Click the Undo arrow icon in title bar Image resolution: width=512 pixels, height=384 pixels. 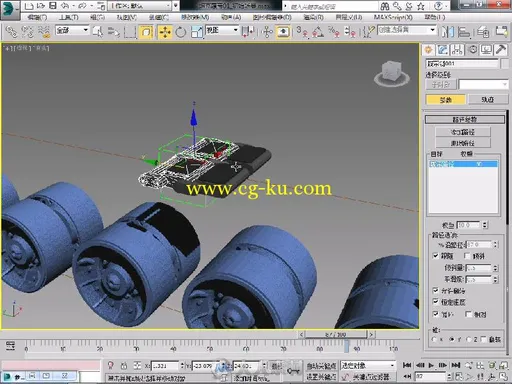(65, 6)
